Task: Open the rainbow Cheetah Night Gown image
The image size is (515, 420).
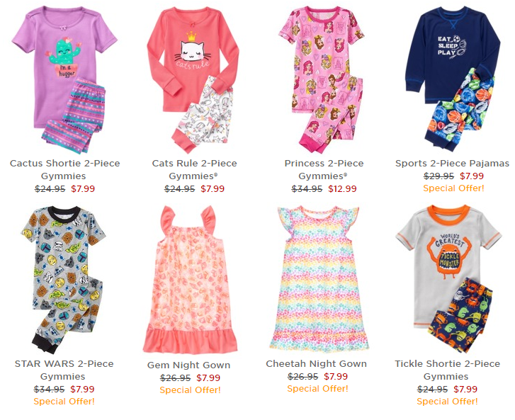Action: pos(319,278)
